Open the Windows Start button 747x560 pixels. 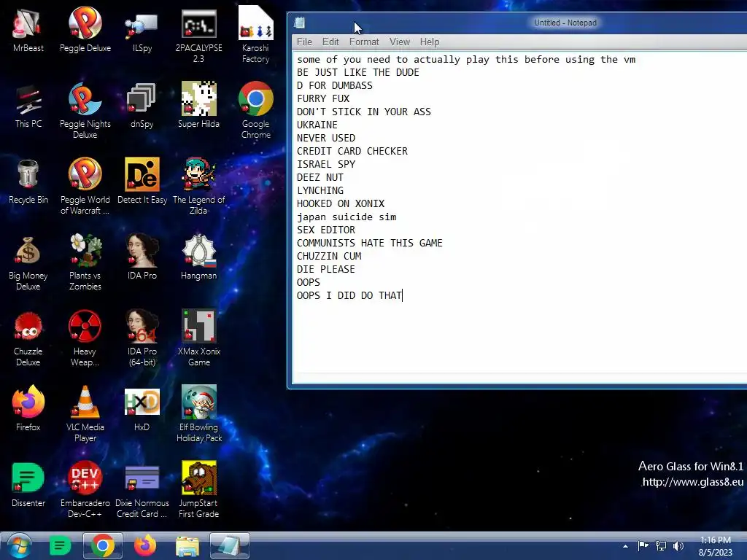pos(19,545)
